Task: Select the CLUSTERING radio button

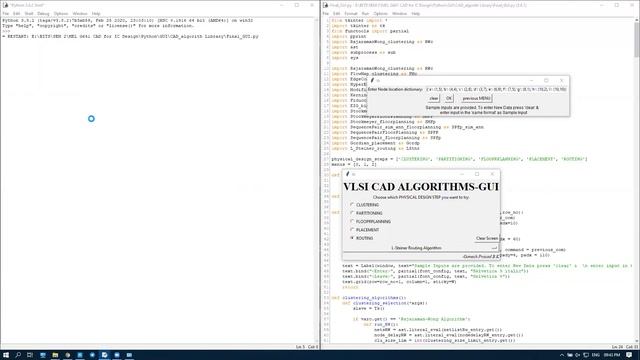Action: coord(352,204)
